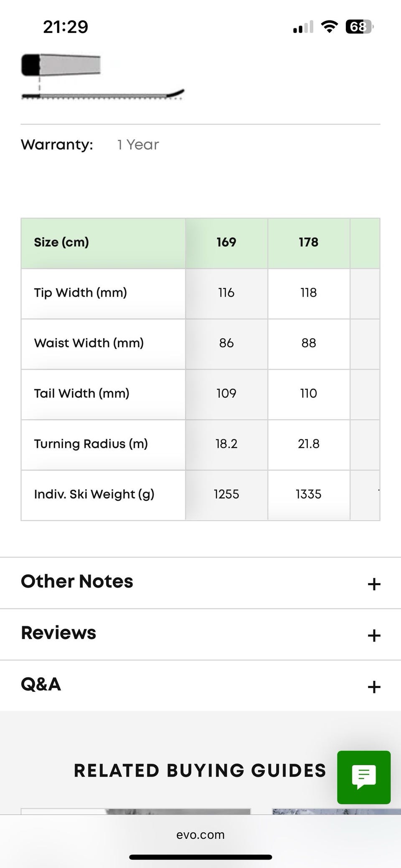401x868 pixels.
Task: Tap the Turning Radius (m) row label
Action: click(x=91, y=444)
